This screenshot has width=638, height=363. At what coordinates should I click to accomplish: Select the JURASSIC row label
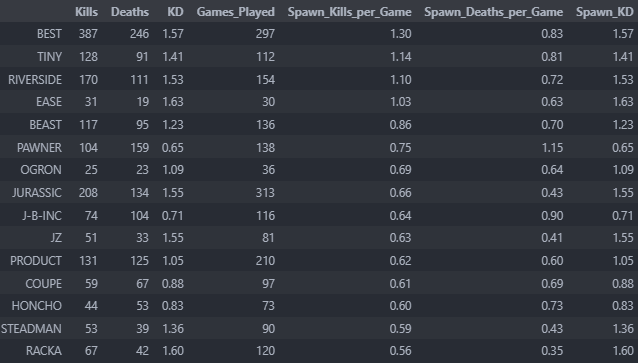coord(37,192)
